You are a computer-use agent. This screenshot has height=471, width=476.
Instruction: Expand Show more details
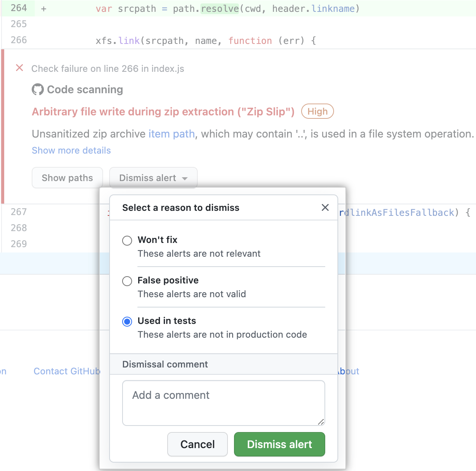[x=71, y=150]
